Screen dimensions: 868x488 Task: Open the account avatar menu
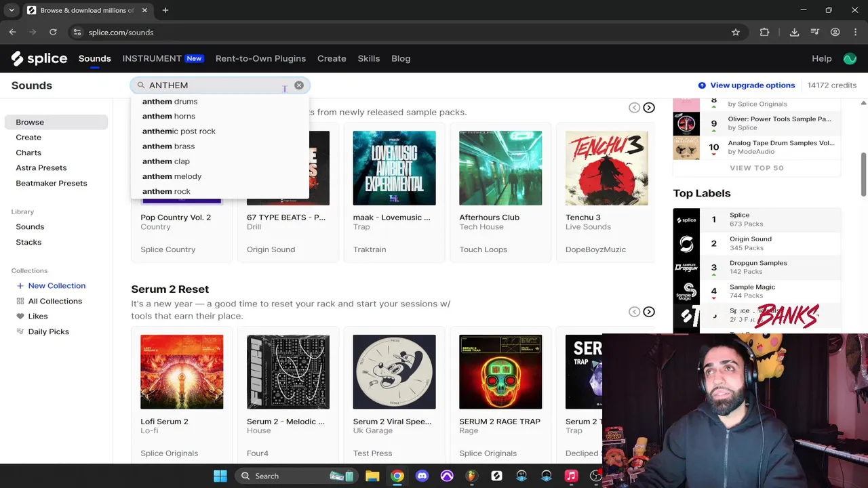click(x=850, y=59)
